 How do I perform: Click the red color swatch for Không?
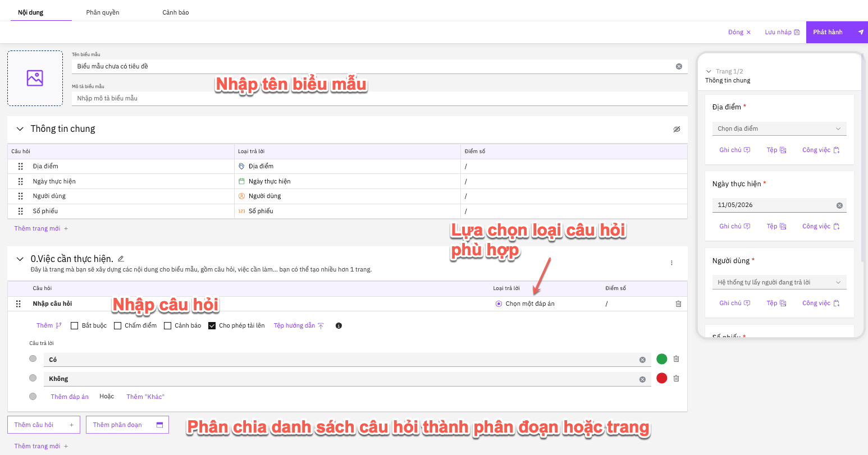[x=662, y=378]
